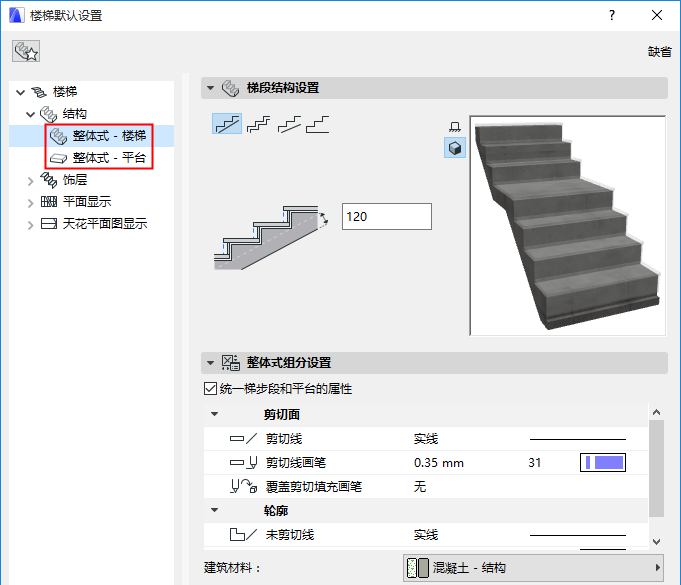Click the 0.35 mm pen weight value
Viewport: 681px width, 585px height.
pos(439,463)
